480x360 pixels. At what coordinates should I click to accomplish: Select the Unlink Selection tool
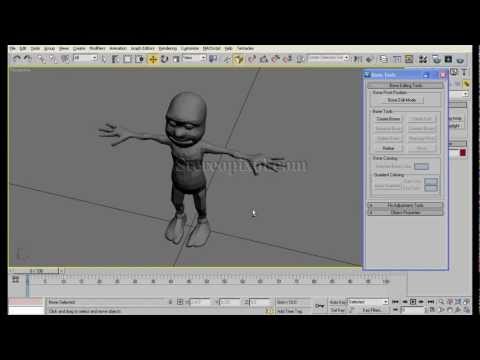[53, 59]
